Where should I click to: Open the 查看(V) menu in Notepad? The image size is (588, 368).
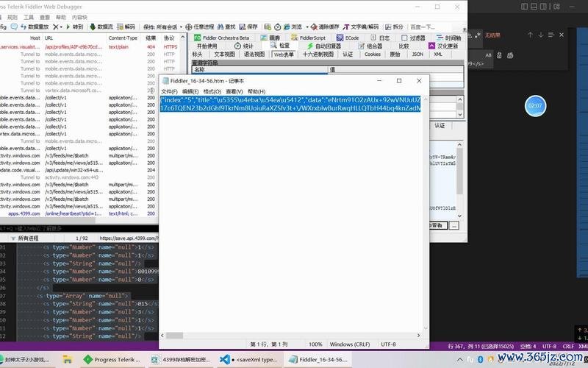pos(234,91)
